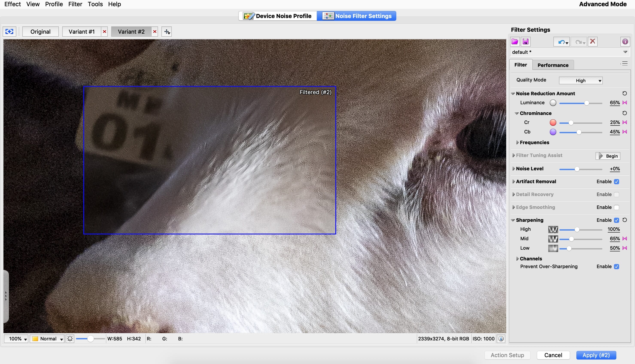This screenshot has width=635, height=364.
Task: Click the reset filter settings icon
Action: pyautogui.click(x=592, y=41)
